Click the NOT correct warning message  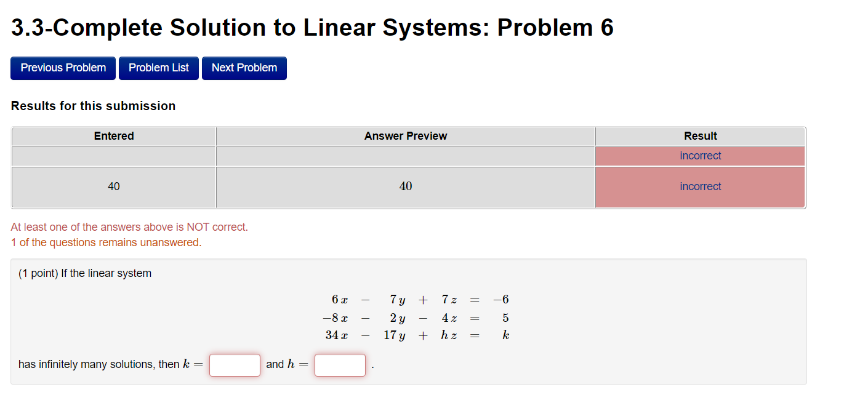pyautogui.click(x=130, y=226)
